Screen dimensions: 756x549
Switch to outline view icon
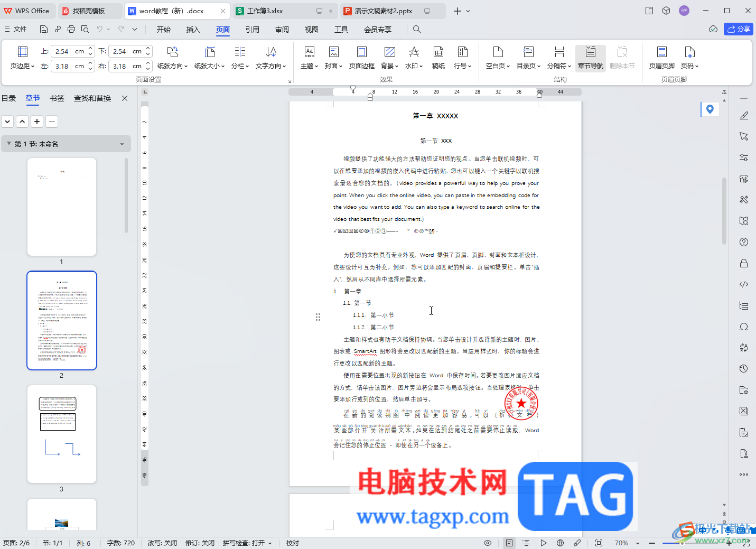[526, 543]
